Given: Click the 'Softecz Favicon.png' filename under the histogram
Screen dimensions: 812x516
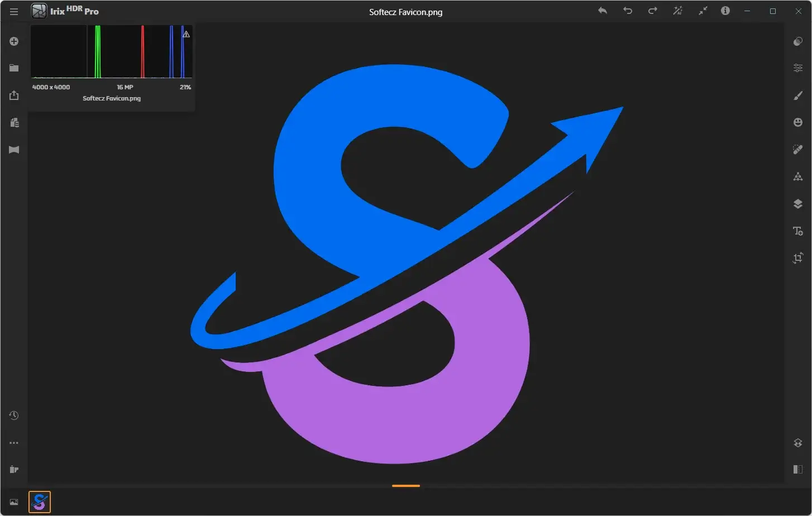Looking at the screenshot, I should 112,98.
